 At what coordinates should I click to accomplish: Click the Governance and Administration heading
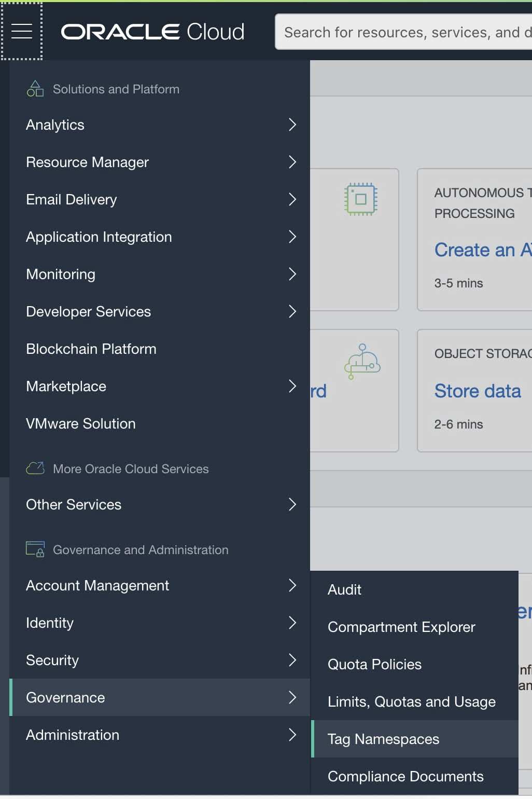point(141,550)
